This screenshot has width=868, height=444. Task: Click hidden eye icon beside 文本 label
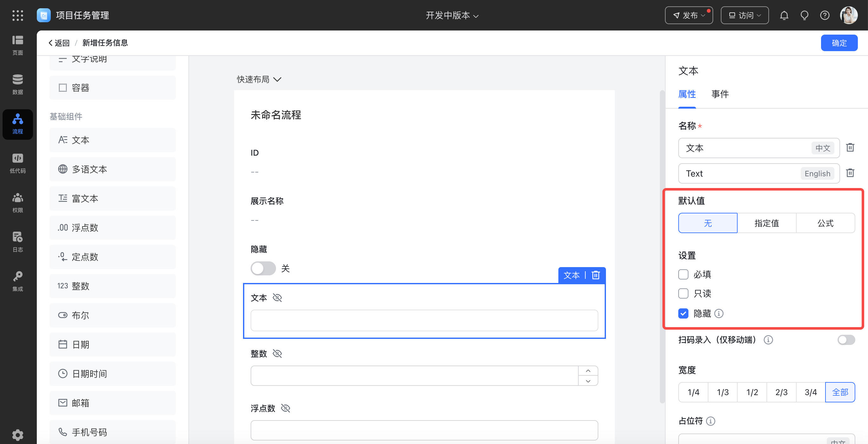tap(277, 298)
